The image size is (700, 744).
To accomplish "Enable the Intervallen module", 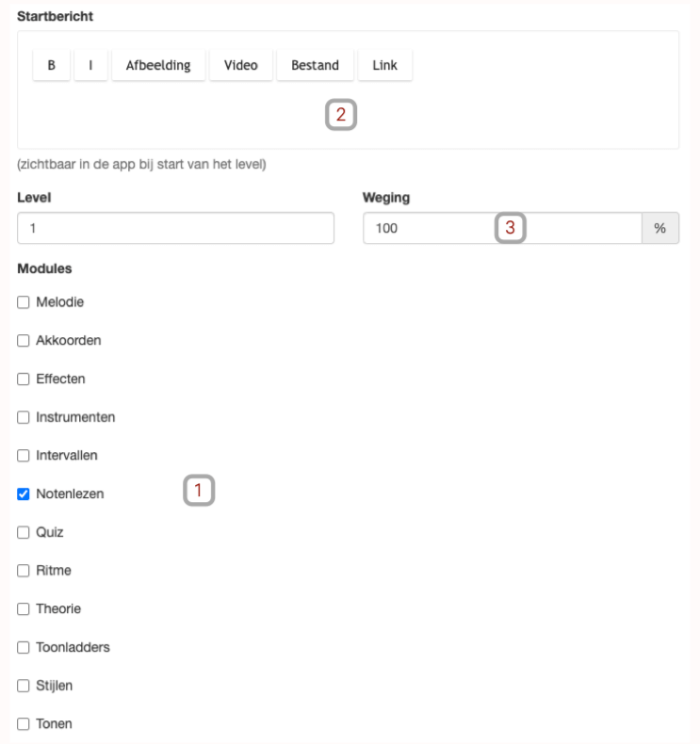I will [x=24, y=456].
